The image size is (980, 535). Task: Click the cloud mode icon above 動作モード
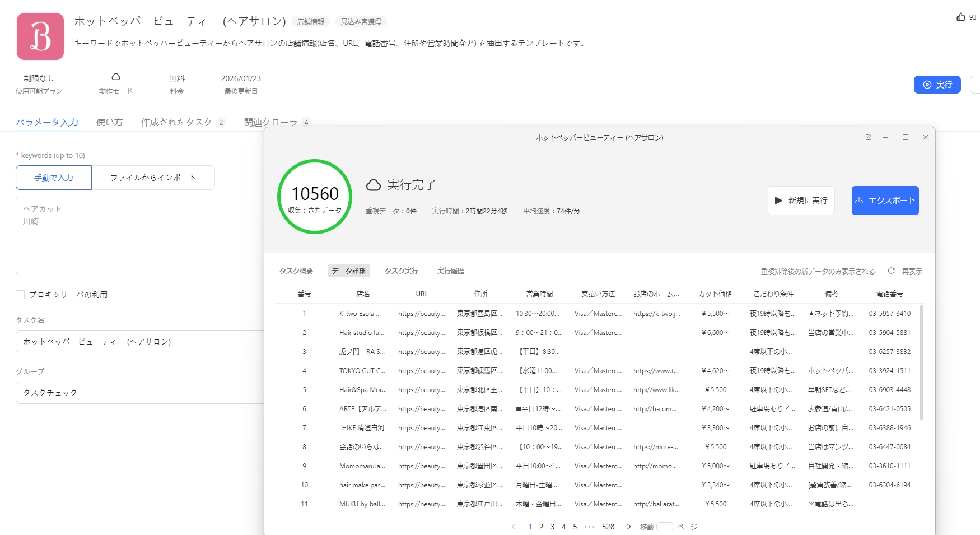coord(116,77)
